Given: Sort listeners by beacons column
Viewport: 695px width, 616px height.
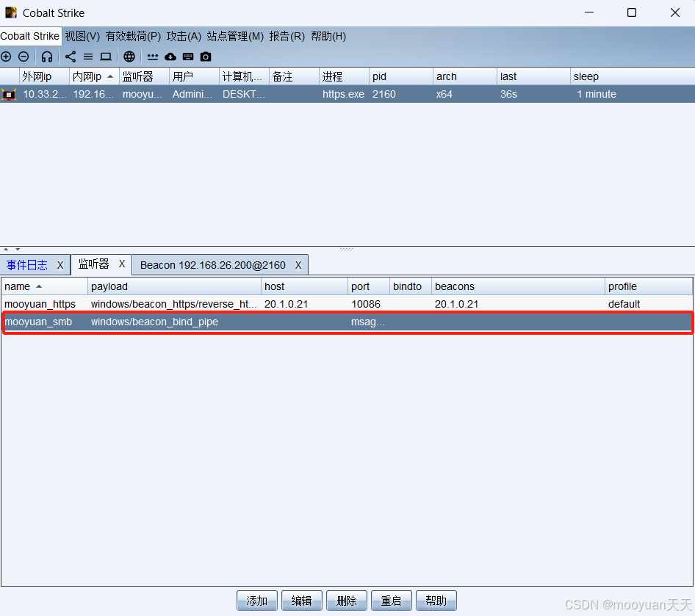Looking at the screenshot, I should point(518,286).
